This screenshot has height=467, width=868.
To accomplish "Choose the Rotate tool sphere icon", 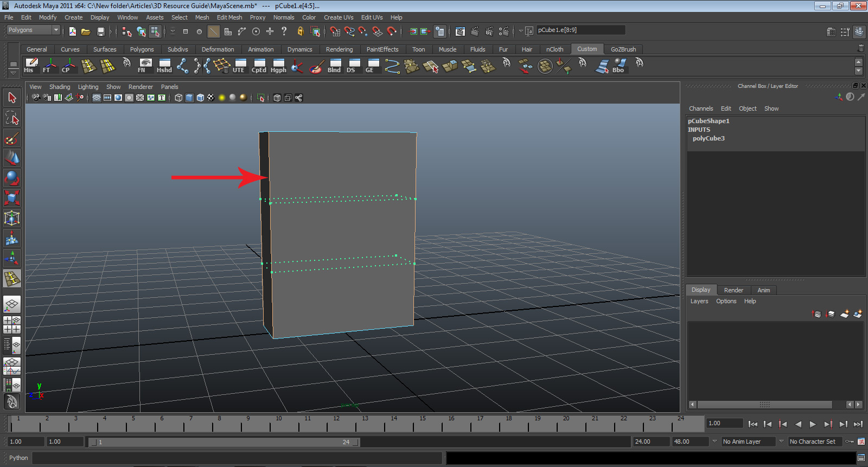I will [x=12, y=178].
